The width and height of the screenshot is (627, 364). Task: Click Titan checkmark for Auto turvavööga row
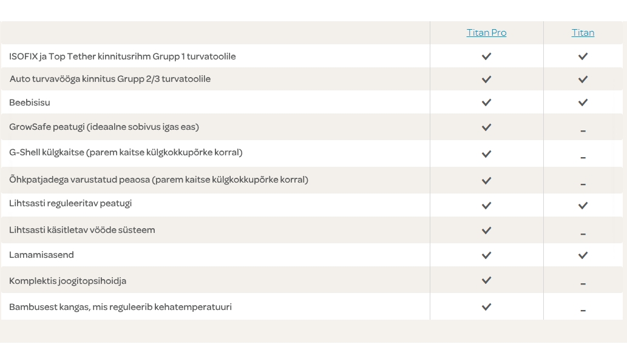pyautogui.click(x=583, y=79)
